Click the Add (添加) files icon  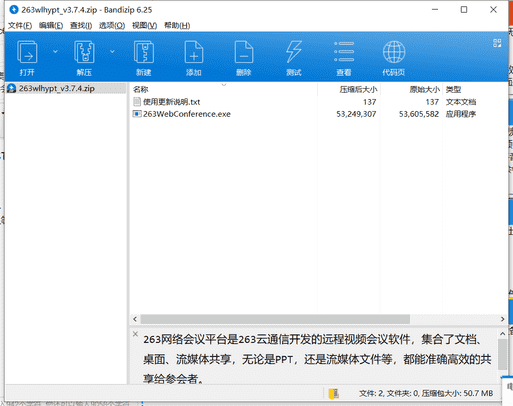pos(194,52)
